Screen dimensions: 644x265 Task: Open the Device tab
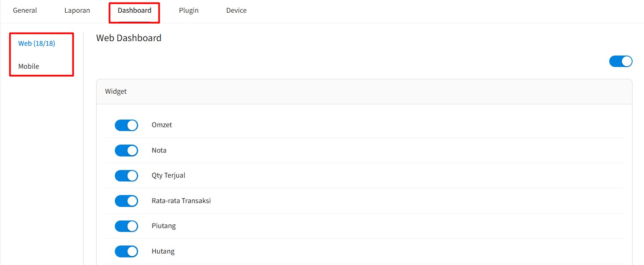coord(236,11)
